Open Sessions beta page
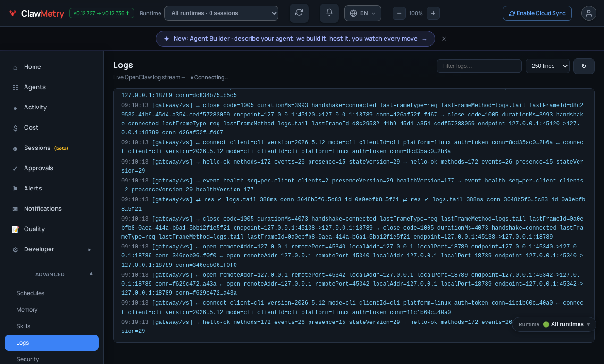The height and width of the screenshot is (364, 604). click(51, 148)
